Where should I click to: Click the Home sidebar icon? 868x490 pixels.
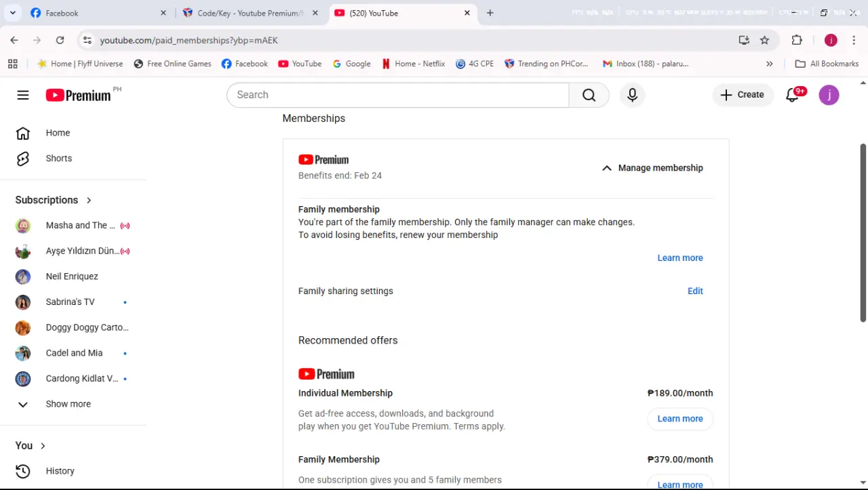(x=23, y=133)
